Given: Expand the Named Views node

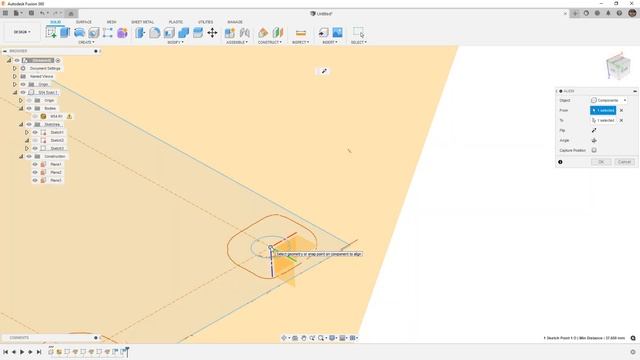Looking at the screenshot, I should (15, 76).
